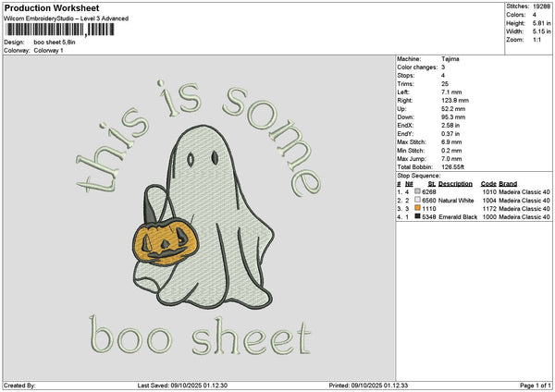This screenshot has height=392, width=555.
Task: Click the 'Production Worksheet' title
Action: point(52,7)
